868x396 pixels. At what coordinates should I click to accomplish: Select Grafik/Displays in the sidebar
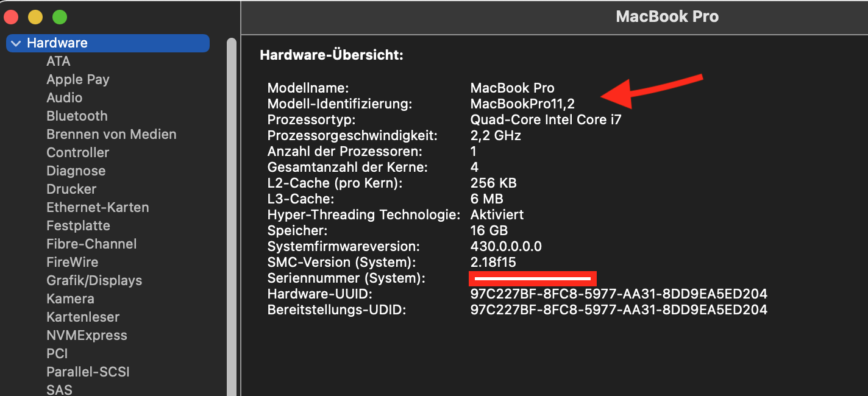pos(94,281)
